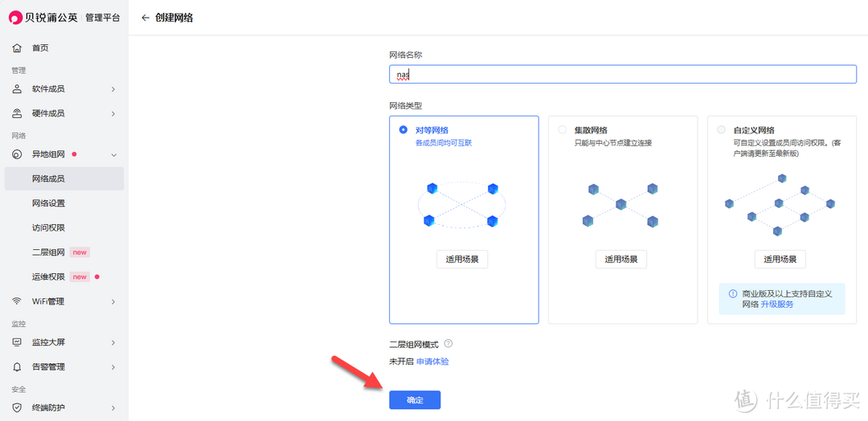Expand the WiFi管理 chevron
Screen dimensions: 868x421
click(x=113, y=301)
